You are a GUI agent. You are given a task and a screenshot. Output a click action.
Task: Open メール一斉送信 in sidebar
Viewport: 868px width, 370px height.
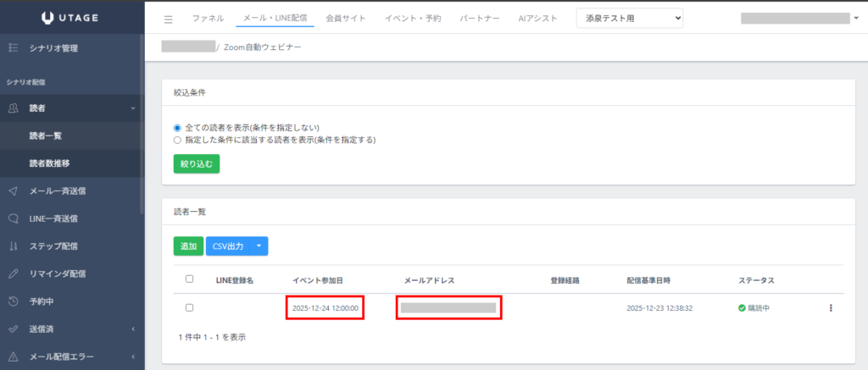(57, 191)
